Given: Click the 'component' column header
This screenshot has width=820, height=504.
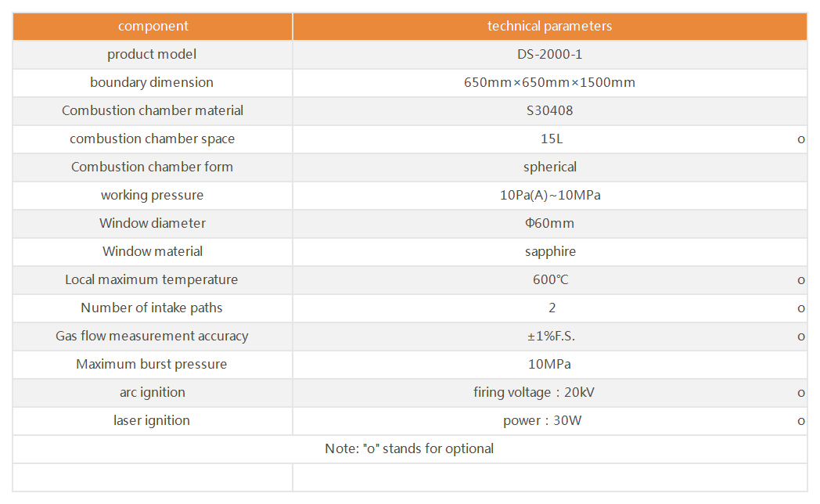Looking at the screenshot, I should (x=153, y=26).
